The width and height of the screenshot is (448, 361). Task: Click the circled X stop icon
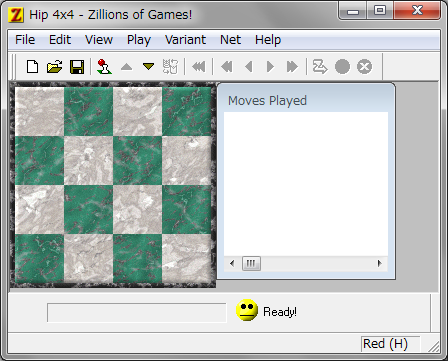364,67
